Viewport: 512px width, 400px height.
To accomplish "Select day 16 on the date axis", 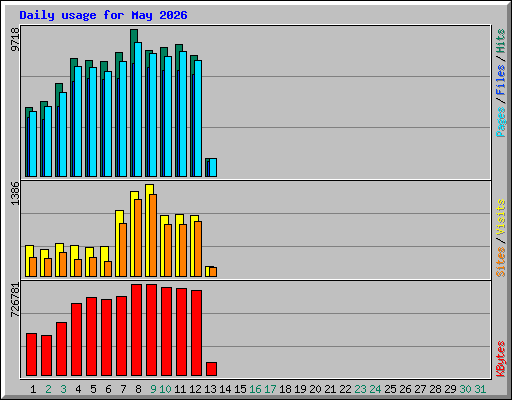I will click(x=255, y=389).
